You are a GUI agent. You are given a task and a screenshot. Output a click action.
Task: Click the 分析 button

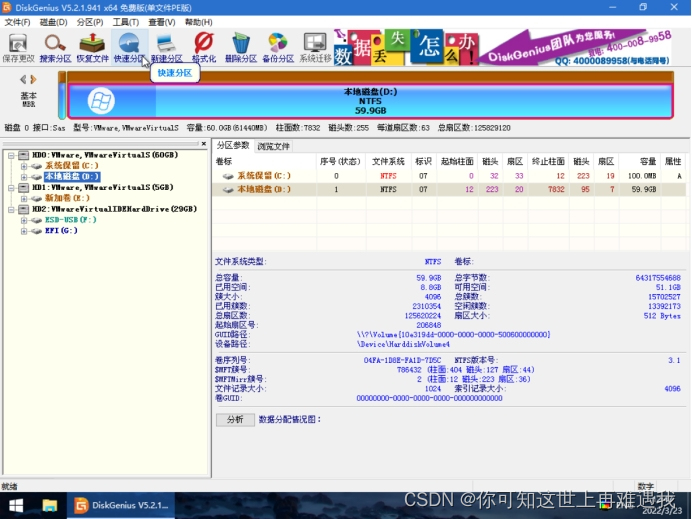tap(235, 420)
